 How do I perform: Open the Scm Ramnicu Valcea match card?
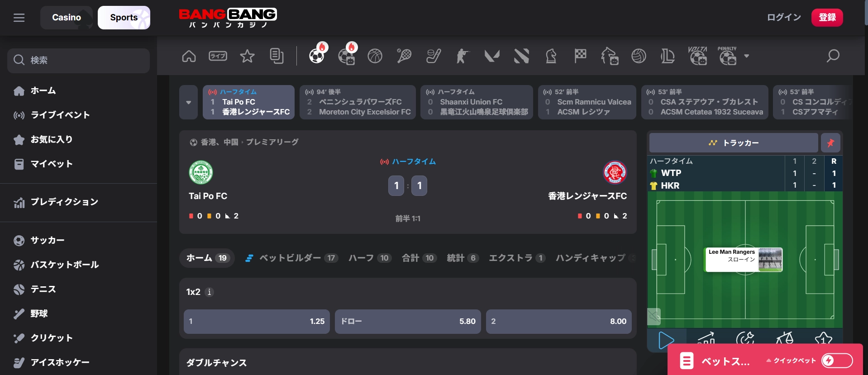587,102
